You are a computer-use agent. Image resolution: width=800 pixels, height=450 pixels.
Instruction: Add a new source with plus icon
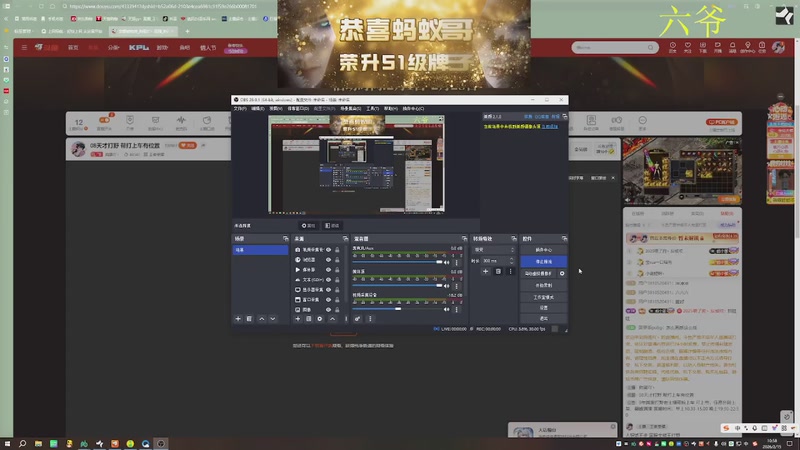pos(297,319)
